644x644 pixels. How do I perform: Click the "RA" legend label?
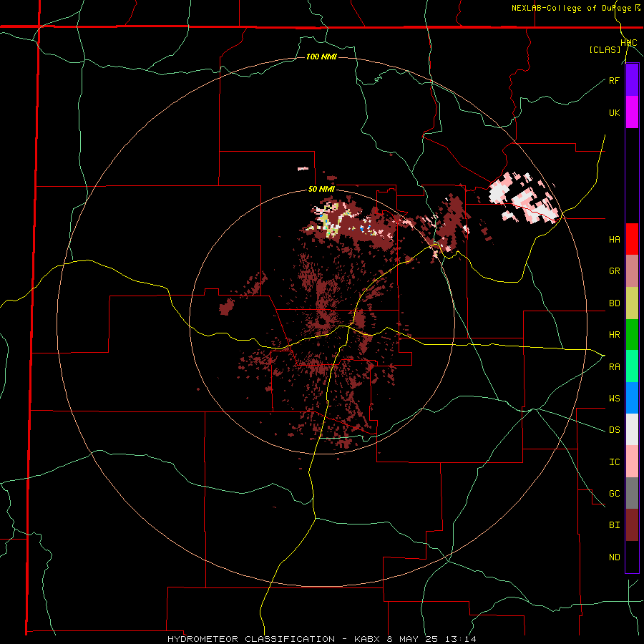(614, 366)
